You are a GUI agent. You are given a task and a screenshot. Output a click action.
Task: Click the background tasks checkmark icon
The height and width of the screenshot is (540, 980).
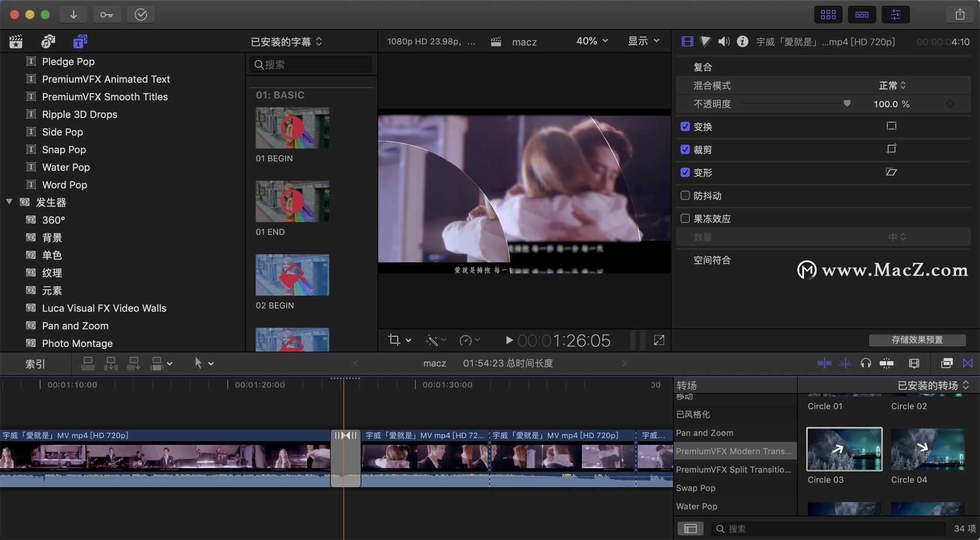[x=141, y=15]
